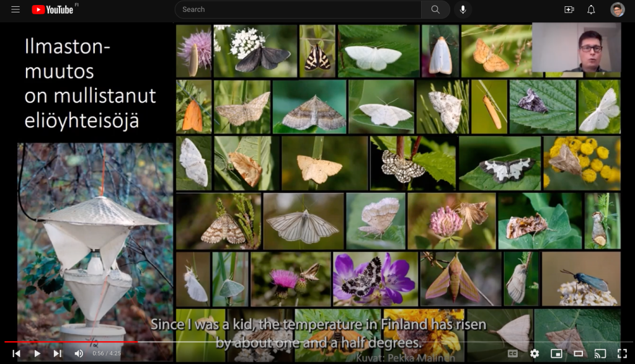Click the Search input field
The image size is (635, 364).
click(x=298, y=9)
